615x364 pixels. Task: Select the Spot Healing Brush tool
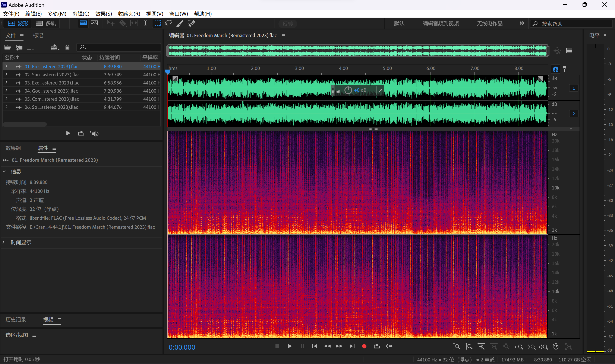pos(191,23)
